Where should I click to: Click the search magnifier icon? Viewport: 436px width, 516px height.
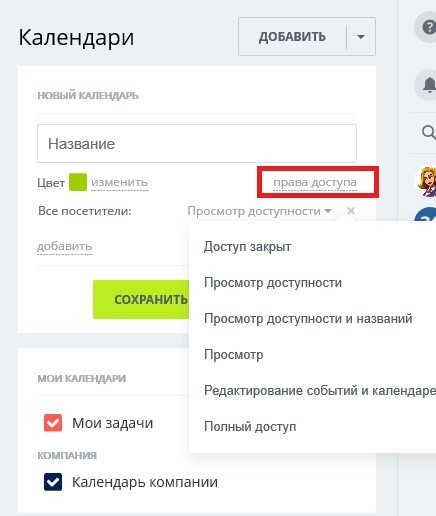point(428,132)
